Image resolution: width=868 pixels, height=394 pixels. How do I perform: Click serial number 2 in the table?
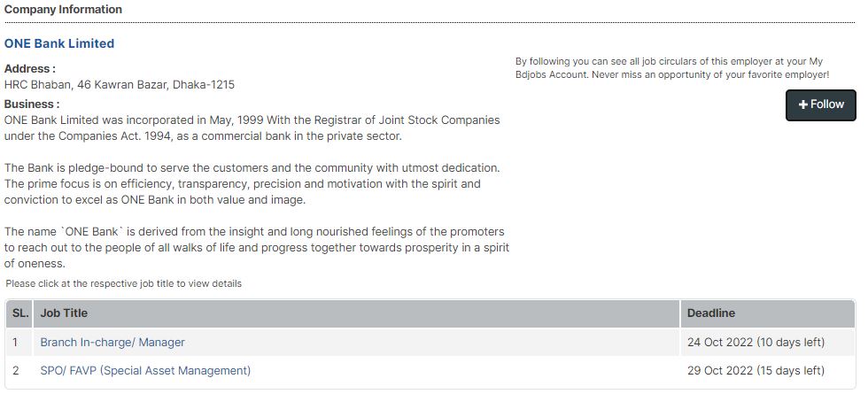click(x=16, y=371)
